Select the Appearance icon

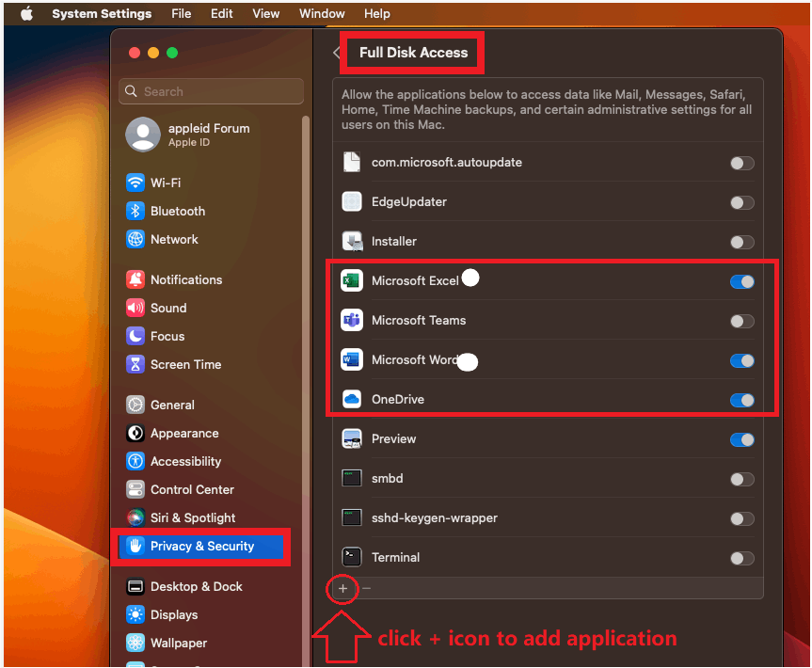(135, 433)
